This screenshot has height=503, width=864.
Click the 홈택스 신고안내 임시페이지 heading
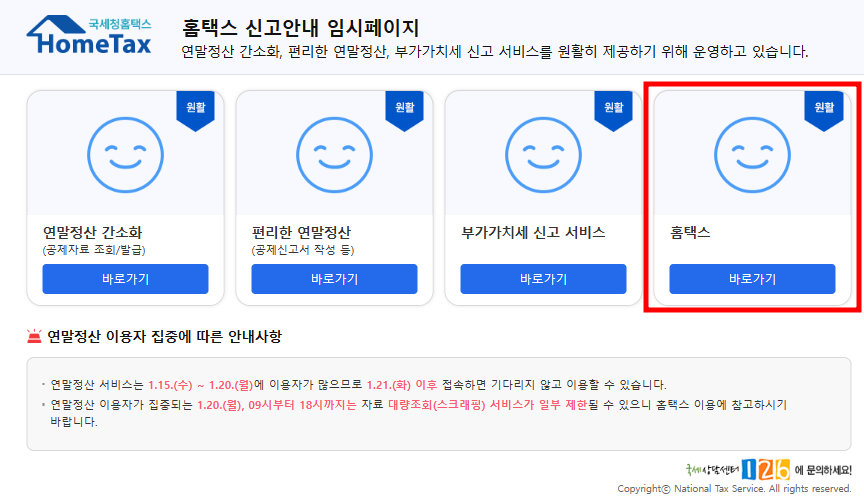pos(300,28)
